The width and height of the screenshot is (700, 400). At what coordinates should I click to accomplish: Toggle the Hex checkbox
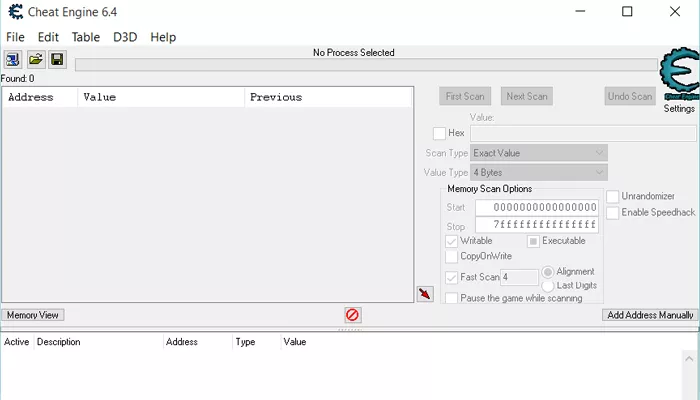pos(439,133)
